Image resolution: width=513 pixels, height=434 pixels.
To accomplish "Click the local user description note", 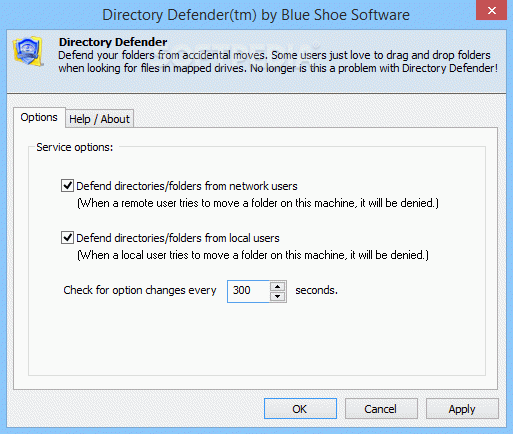I will tap(253, 255).
